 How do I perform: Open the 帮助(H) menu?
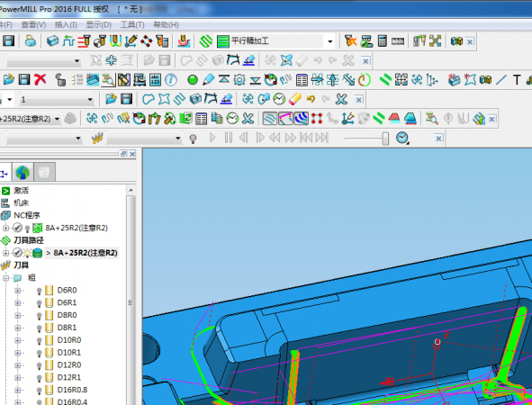coord(166,25)
